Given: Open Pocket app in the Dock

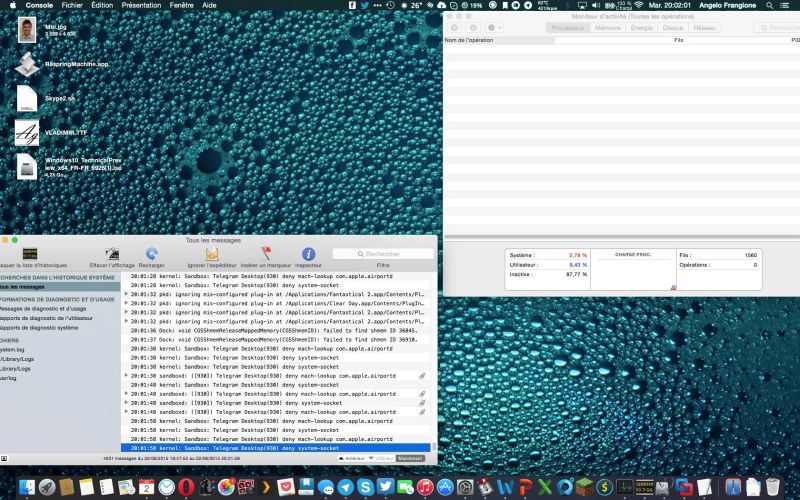Looking at the screenshot, I should [x=286, y=487].
